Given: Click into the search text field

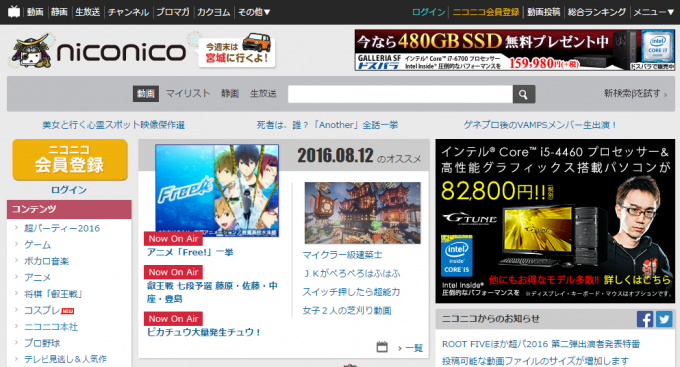Looking at the screenshot, I should (400, 94).
